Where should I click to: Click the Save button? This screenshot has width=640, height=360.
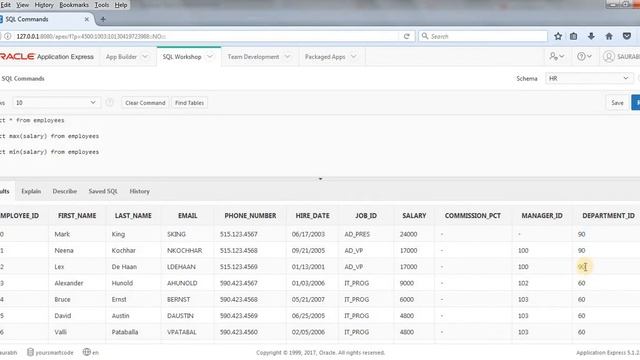[617, 103]
